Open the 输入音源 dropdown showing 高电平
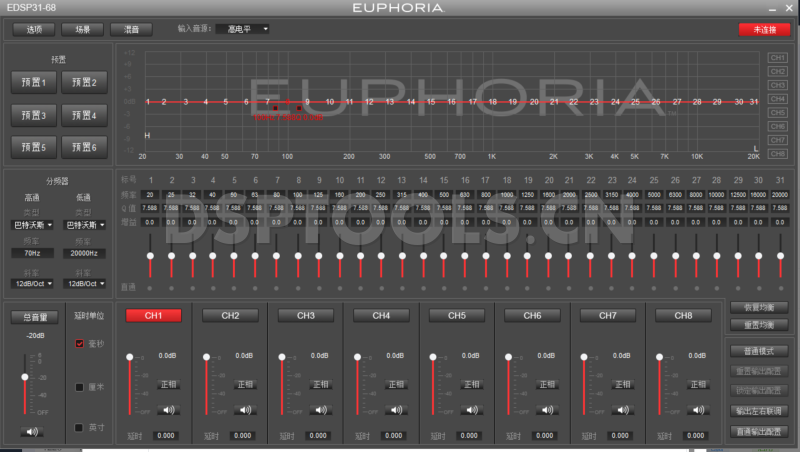800x452 pixels. pyautogui.click(x=243, y=29)
